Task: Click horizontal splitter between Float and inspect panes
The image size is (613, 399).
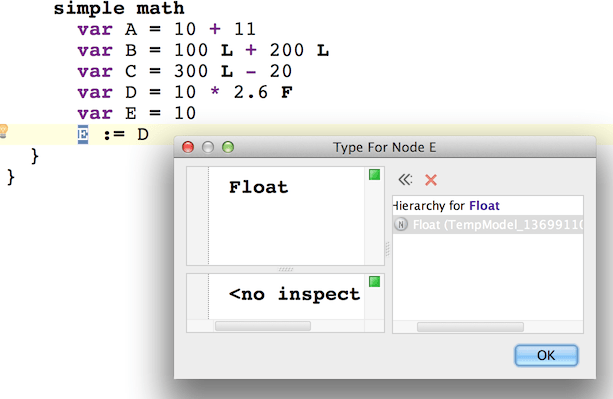Action: pyautogui.click(x=286, y=269)
